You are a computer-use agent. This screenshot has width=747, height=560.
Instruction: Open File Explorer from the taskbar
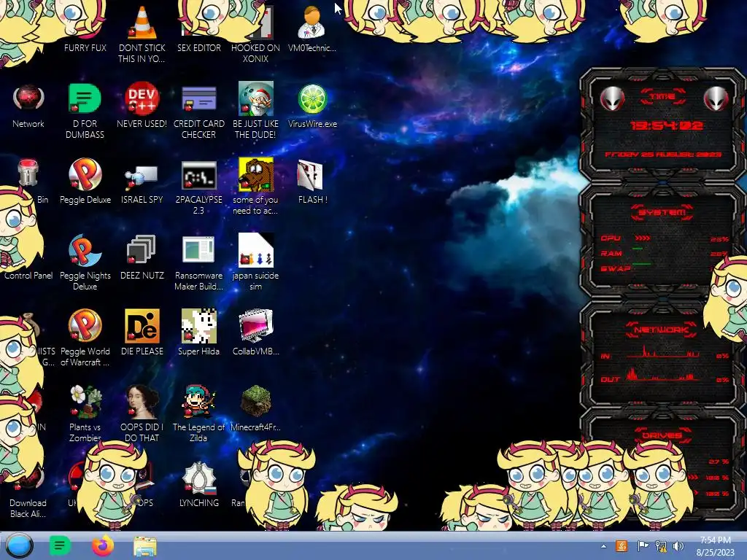point(145,546)
